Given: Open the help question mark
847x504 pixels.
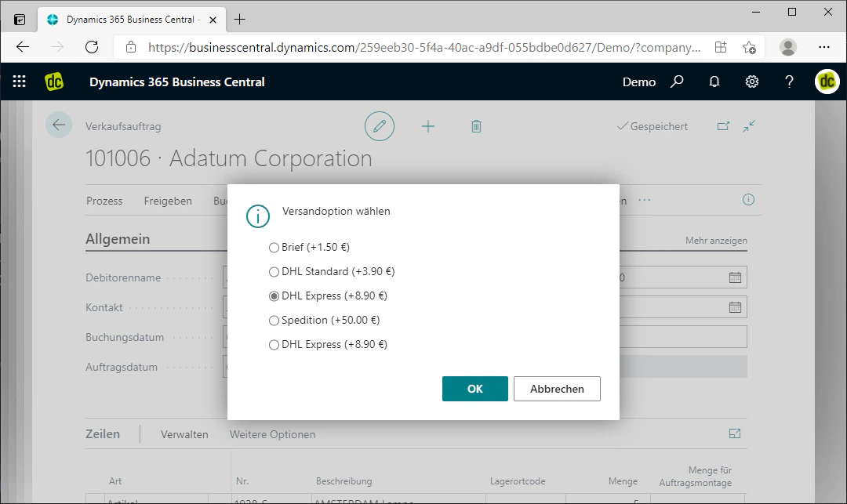Looking at the screenshot, I should coord(789,82).
